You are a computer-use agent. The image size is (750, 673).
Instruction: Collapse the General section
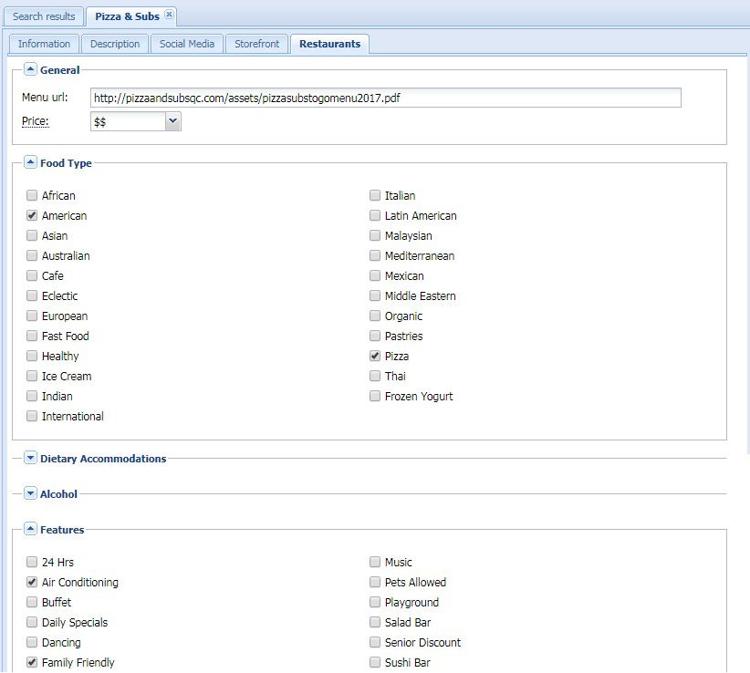point(30,69)
